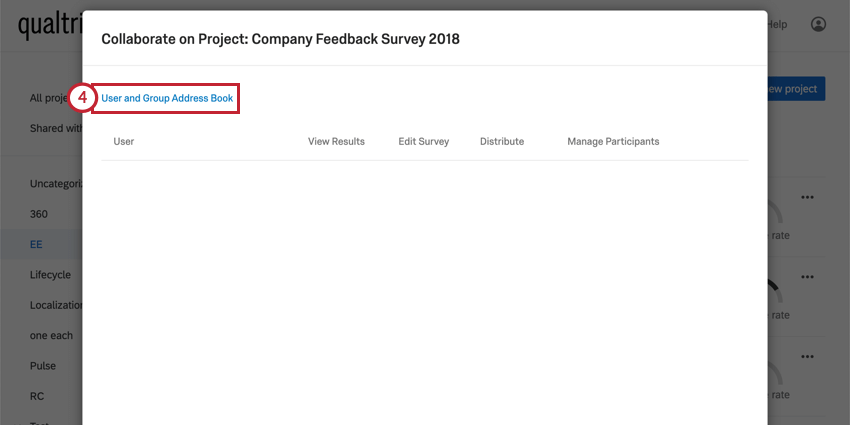Open the middle project's three-dot options menu

coord(808,273)
